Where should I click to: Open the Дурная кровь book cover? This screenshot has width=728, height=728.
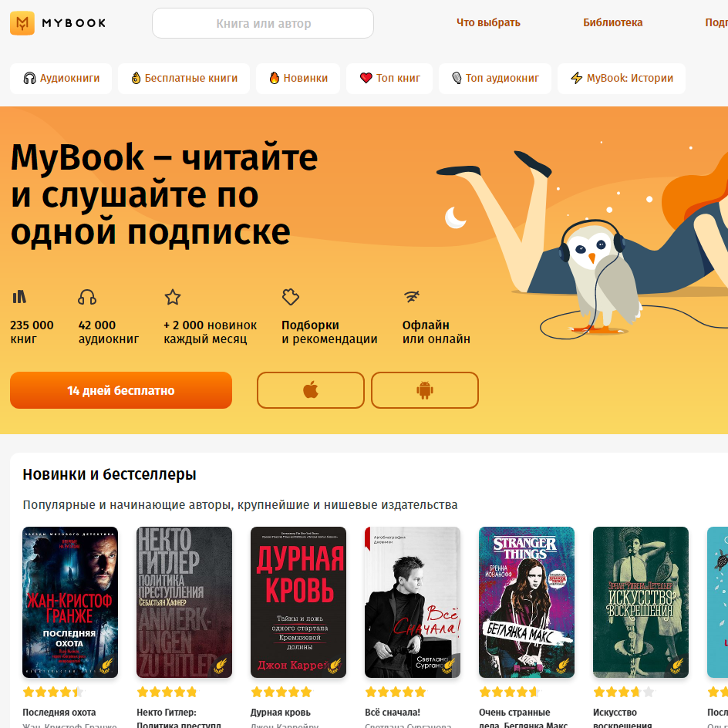click(x=298, y=602)
